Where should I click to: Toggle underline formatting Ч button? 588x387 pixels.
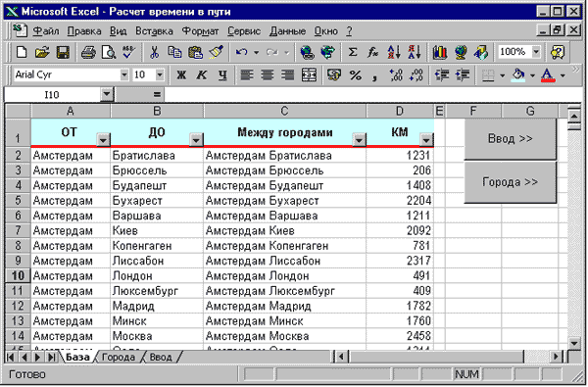click(222, 75)
